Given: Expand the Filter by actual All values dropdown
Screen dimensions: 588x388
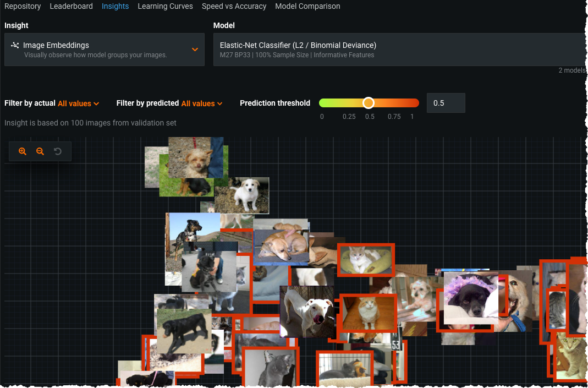Looking at the screenshot, I should [78, 103].
